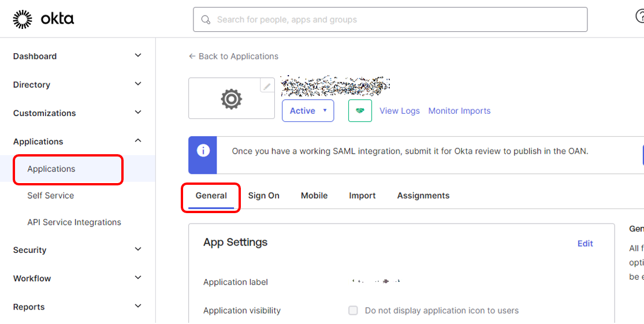
Task: Open Applications submenu item in sidebar
Action: 51,169
